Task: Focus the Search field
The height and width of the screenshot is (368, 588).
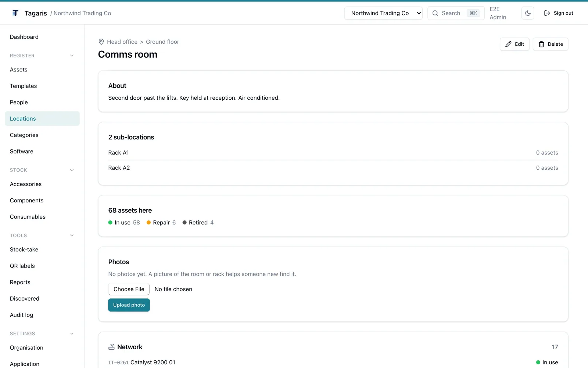Action: point(456,13)
